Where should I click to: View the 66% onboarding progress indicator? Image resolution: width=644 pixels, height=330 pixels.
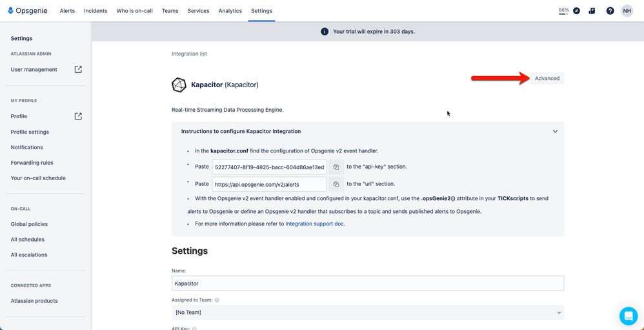click(x=563, y=11)
